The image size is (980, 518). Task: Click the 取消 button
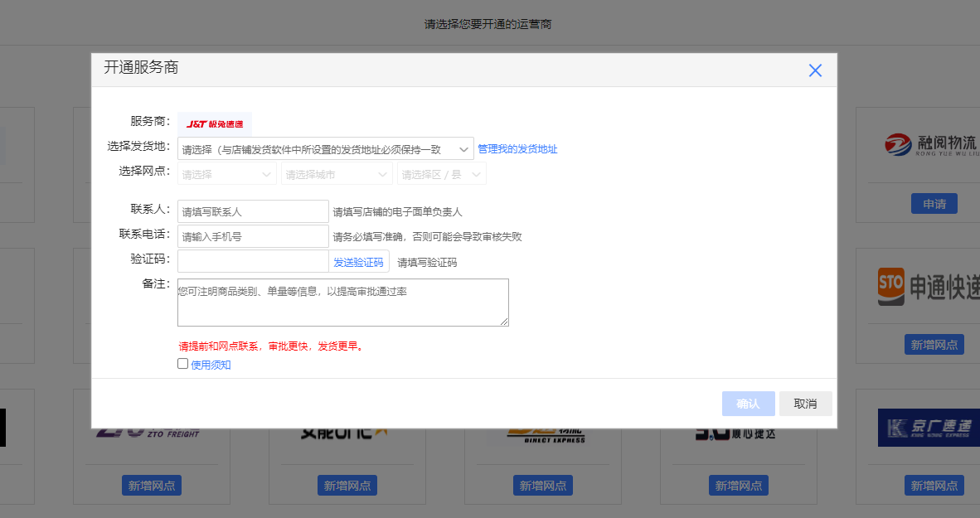pyautogui.click(x=805, y=404)
